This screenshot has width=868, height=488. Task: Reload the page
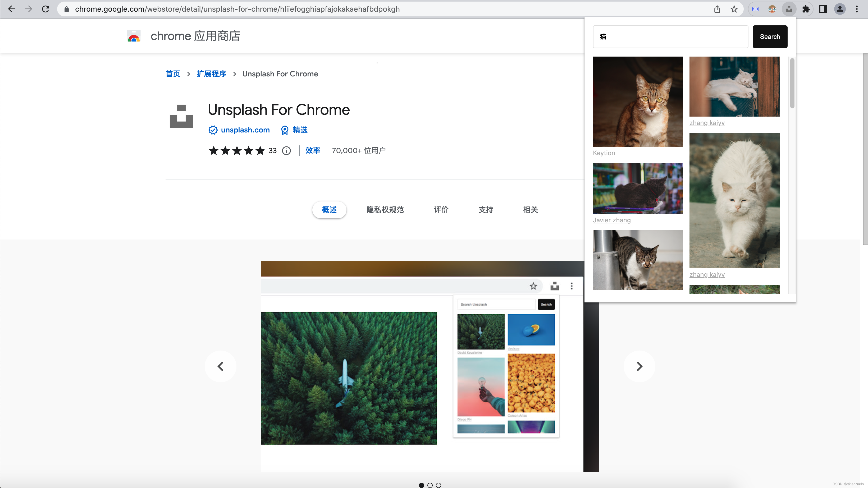(45, 9)
